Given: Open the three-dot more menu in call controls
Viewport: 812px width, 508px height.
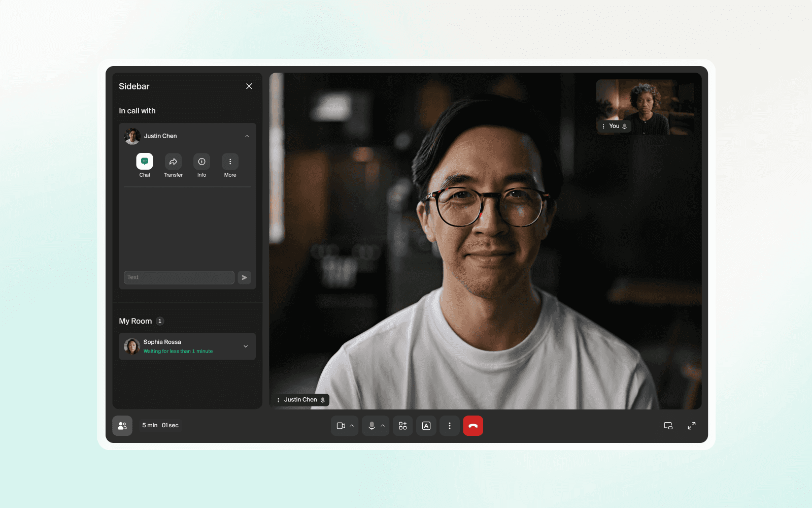Looking at the screenshot, I should 450,426.
